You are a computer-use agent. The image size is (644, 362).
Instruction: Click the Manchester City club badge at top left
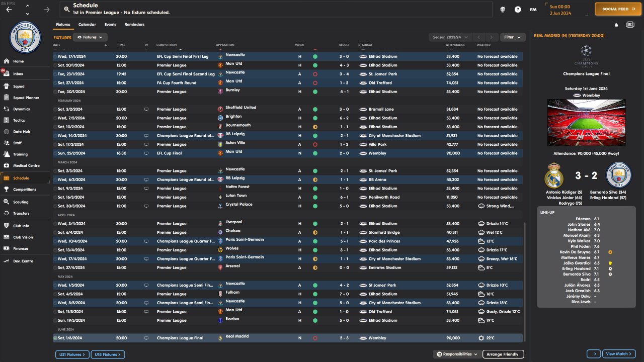click(x=25, y=37)
